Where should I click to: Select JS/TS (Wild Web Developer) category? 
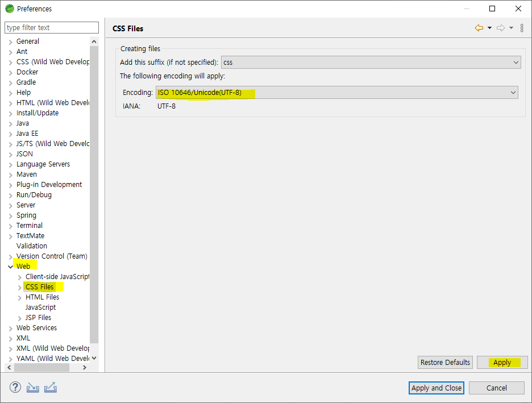[x=53, y=143]
